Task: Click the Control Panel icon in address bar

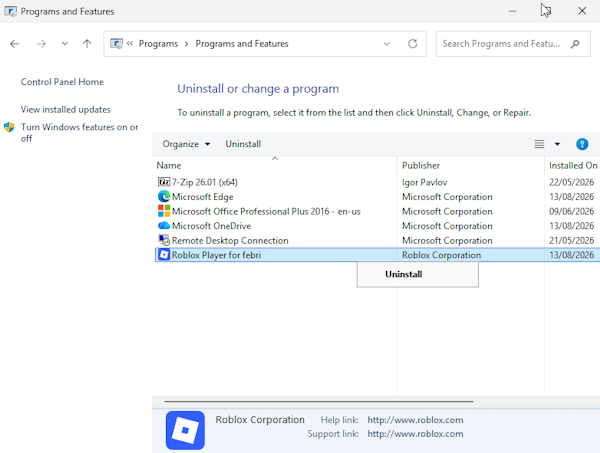Action: pos(116,44)
